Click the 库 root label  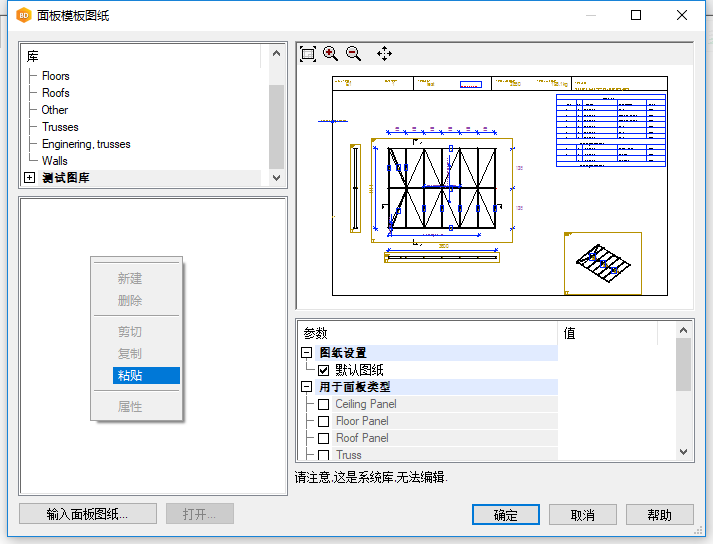tap(33, 56)
